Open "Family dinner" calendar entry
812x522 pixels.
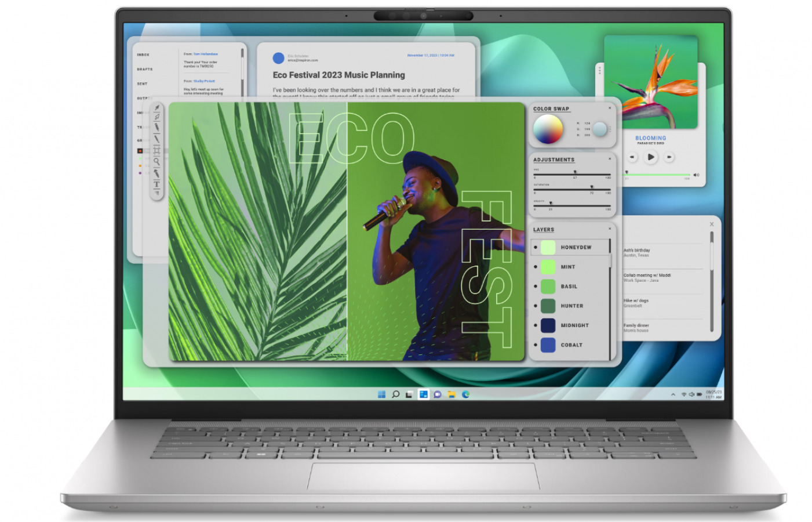(636, 328)
